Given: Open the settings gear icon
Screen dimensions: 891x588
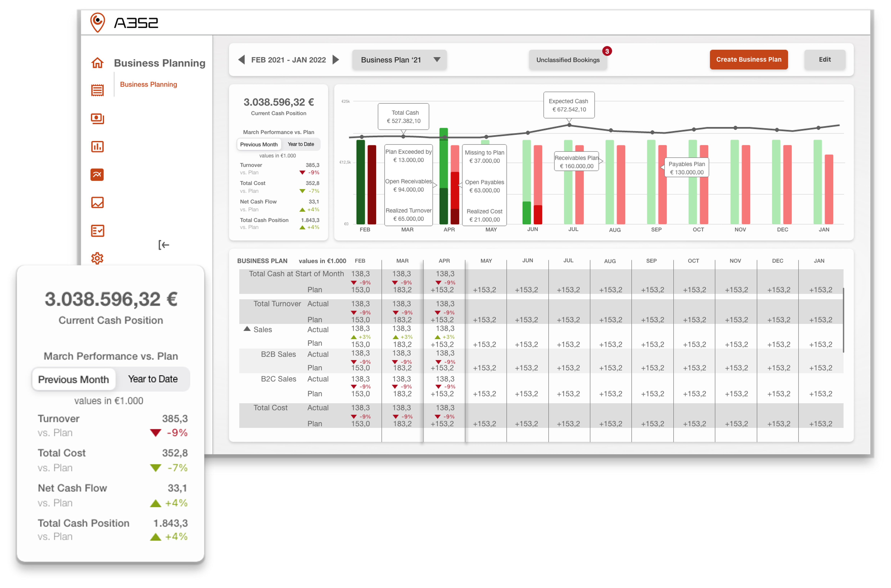Looking at the screenshot, I should (x=97, y=258).
